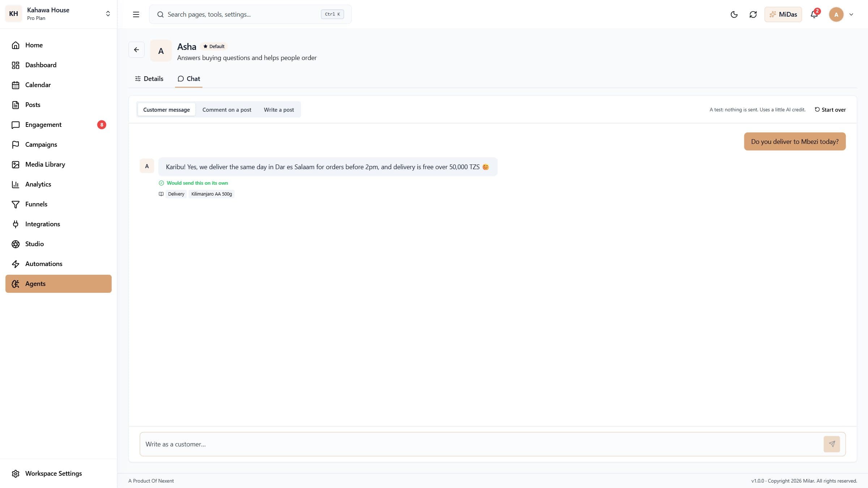Select Customer message mode
Viewport: 868px width, 488px height.
(x=166, y=110)
